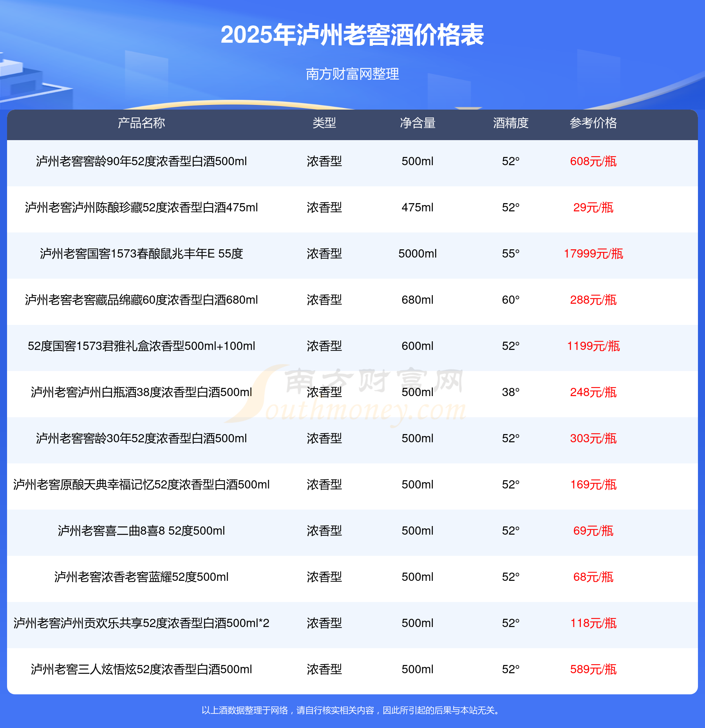Click product name 泸州老窖泸州贡欢乐共享52度浓香型白酒500ml*2
This screenshot has width=705, height=728.
click(141, 623)
